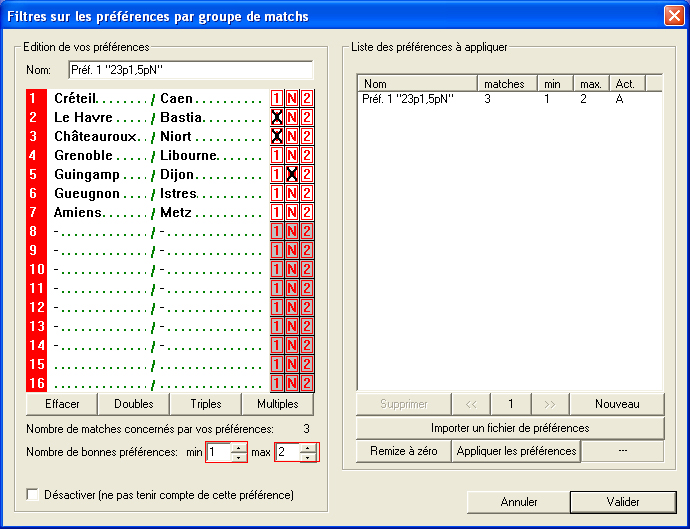
Task: Sort list by Act. column header
Action: pos(628,84)
